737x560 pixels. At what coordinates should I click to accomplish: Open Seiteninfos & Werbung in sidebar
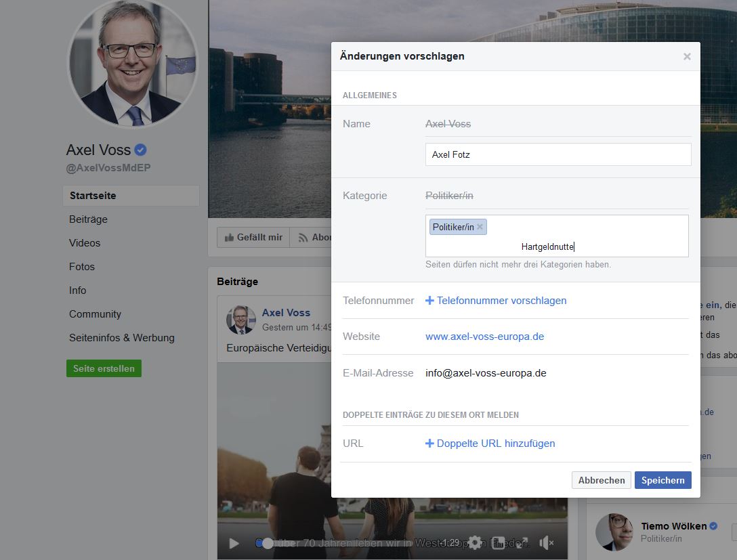point(122,338)
